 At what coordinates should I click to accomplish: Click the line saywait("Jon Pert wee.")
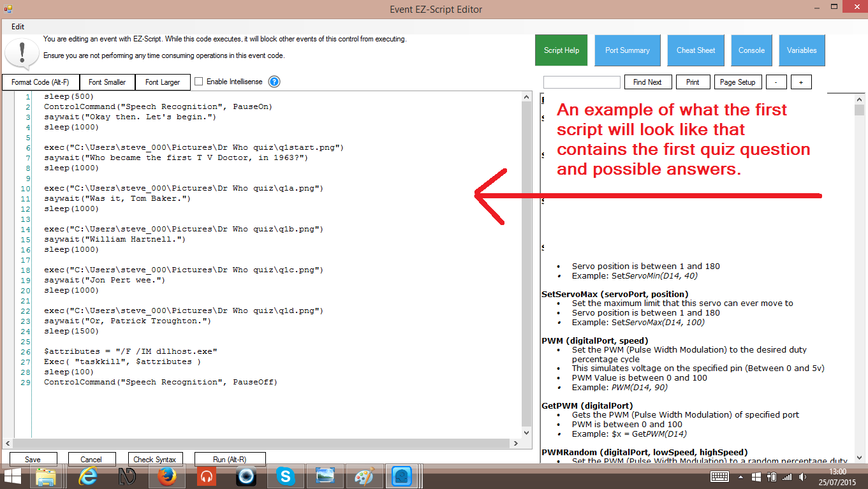click(x=104, y=280)
